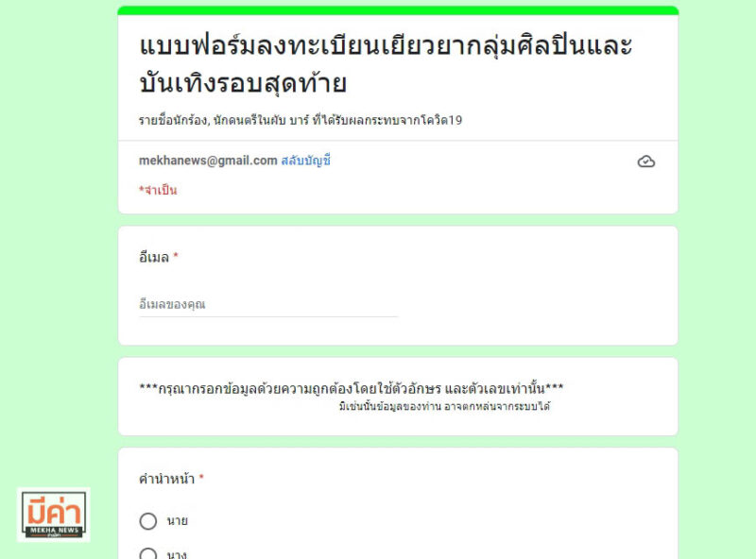Click the คำนำหน้า question label
The width and height of the screenshot is (756, 559).
coord(167,479)
